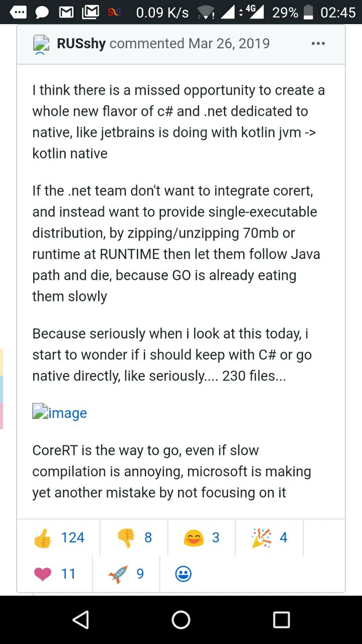Toggle the thumbs up reaction

(x=59, y=538)
